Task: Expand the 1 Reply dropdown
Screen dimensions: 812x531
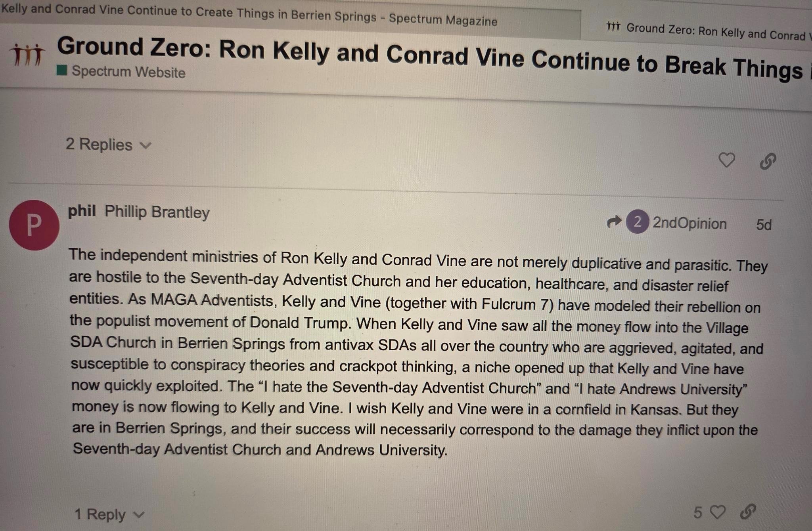Action: 101,514
